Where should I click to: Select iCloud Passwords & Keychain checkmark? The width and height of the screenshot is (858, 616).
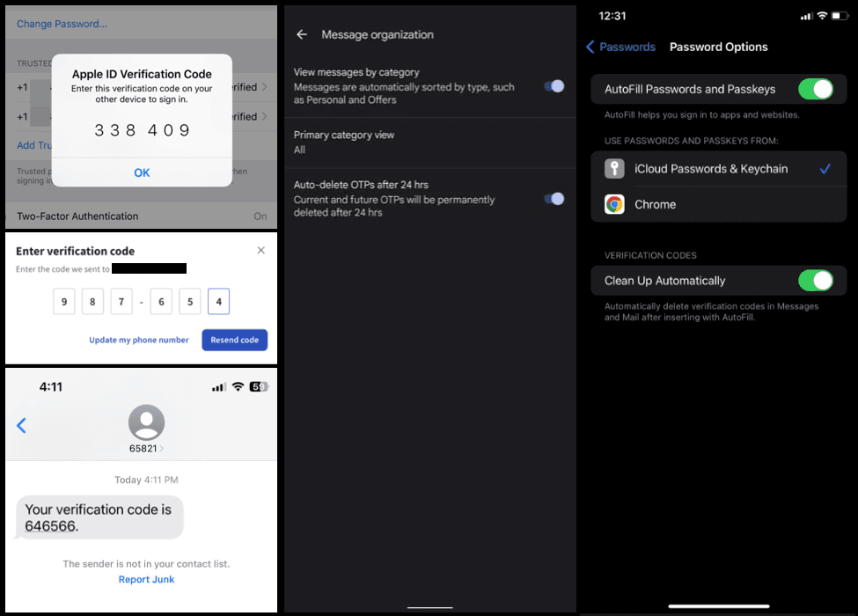[825, 168]
